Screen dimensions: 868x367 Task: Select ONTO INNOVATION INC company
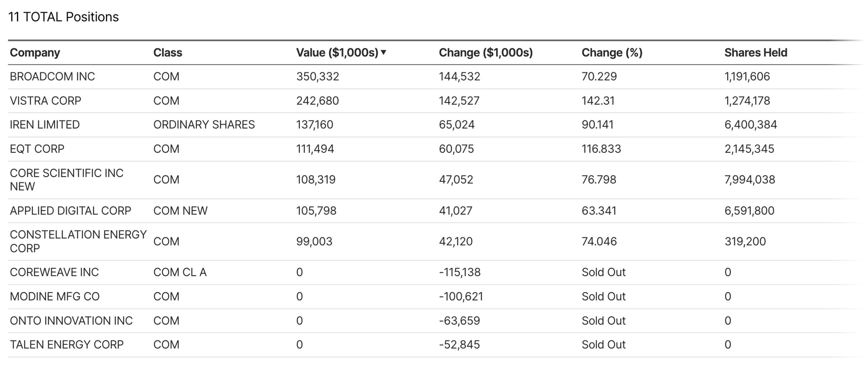pyautogui.click(x=71, y=321)
